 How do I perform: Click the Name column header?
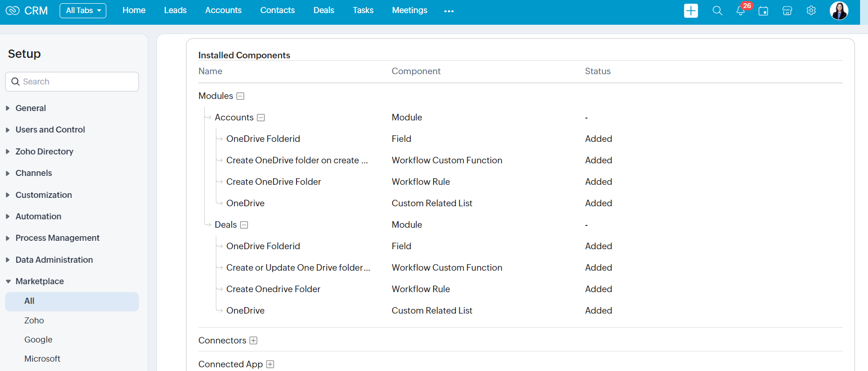[x=210, y=71]
